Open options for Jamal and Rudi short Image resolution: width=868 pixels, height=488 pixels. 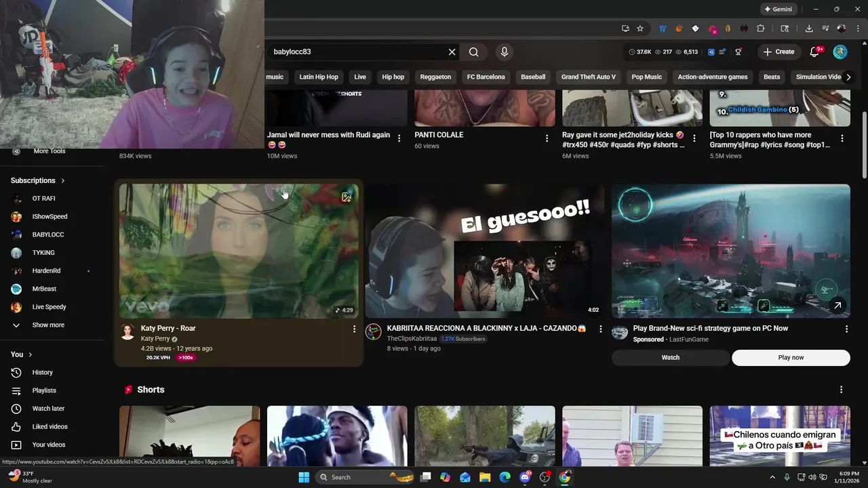pyautogui.click(x=399, y=138)
